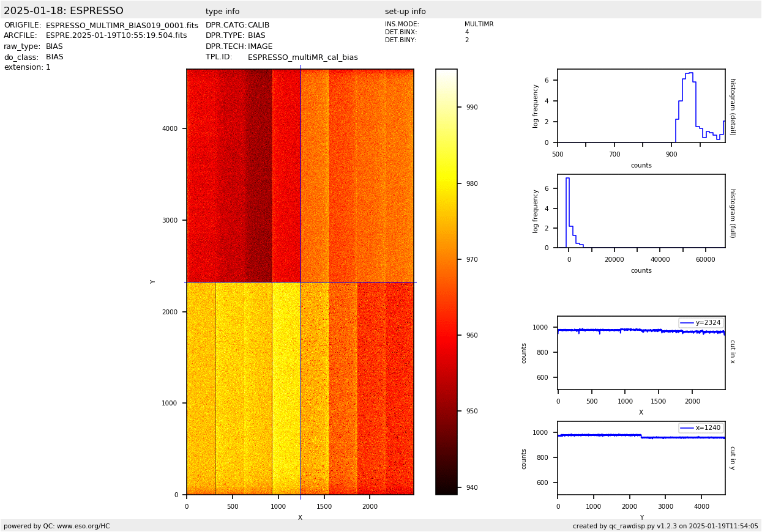762x532 pixels.
Task: Click the qc_rawdisp.py v1.2.3 creation note
Action: pyautogui.click(x=665, y=526)
